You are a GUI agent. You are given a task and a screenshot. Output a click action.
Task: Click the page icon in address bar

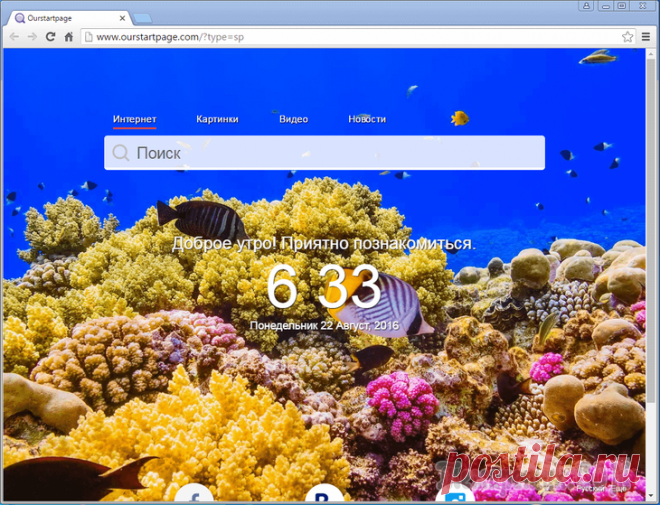point(88,37)
